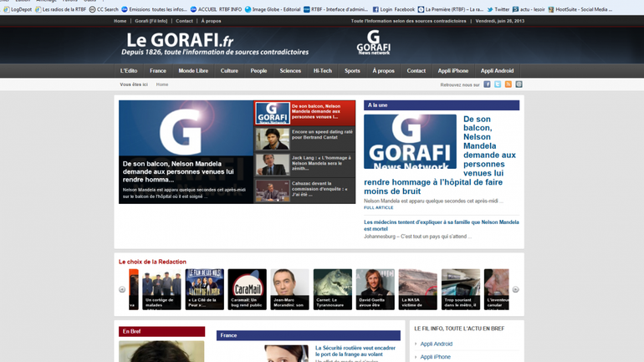Open the Appli Android menu item
This screenshot has height=362, width=644.
(x=497, y=71)
